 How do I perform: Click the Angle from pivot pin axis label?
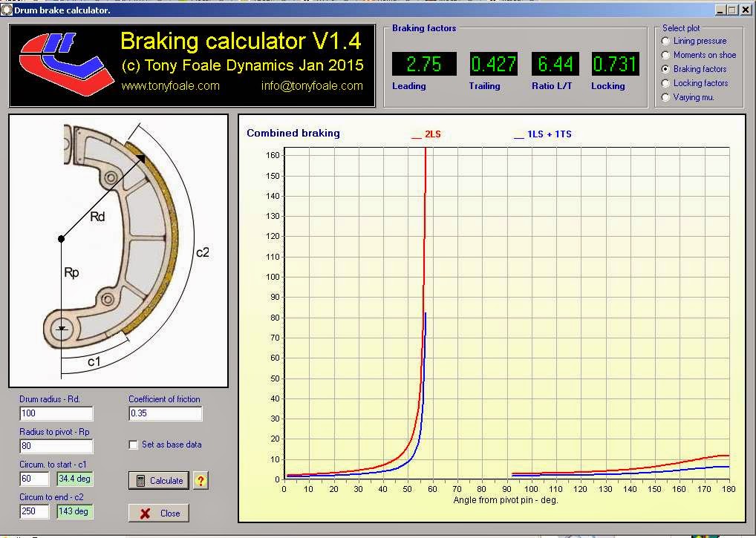point(505,500)
